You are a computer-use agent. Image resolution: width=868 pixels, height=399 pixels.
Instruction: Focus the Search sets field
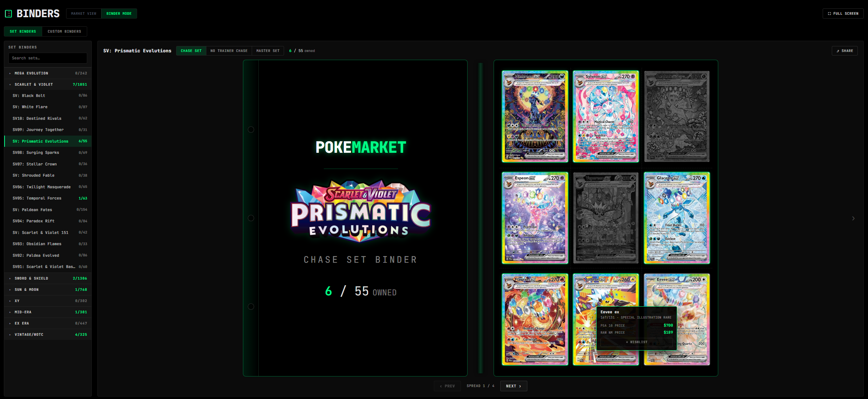pos(48,58)
